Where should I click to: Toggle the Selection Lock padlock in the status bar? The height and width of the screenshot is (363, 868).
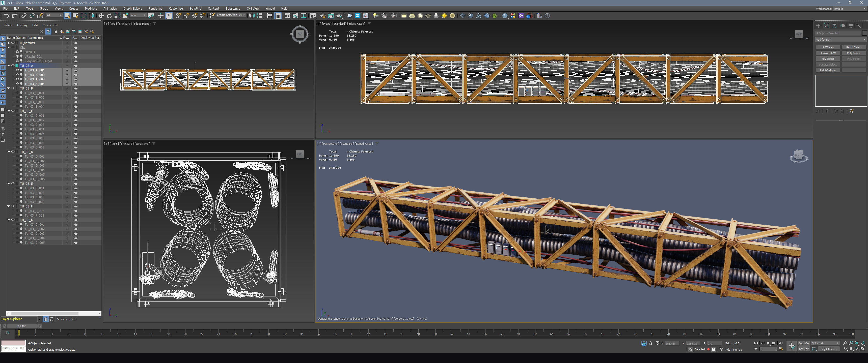click(651, 343)
